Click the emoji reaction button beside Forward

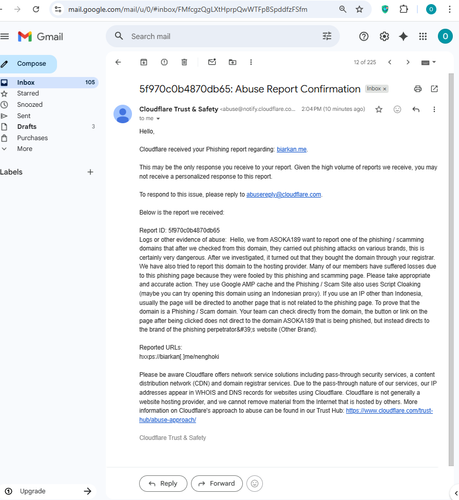[255, 483]
